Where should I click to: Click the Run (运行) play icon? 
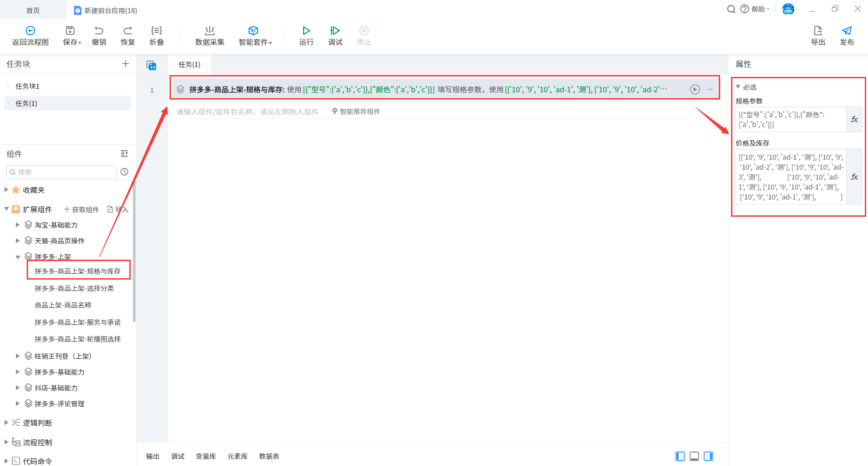click(306, 31)
